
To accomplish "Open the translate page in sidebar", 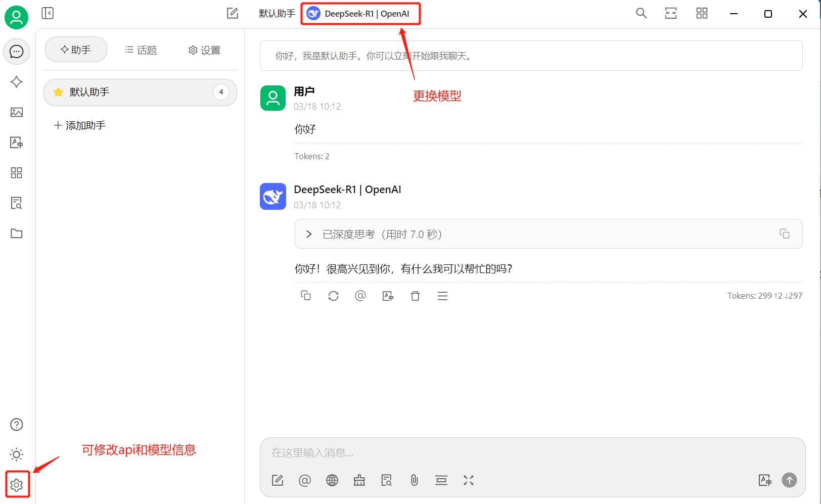I will [x=17, y=143].
